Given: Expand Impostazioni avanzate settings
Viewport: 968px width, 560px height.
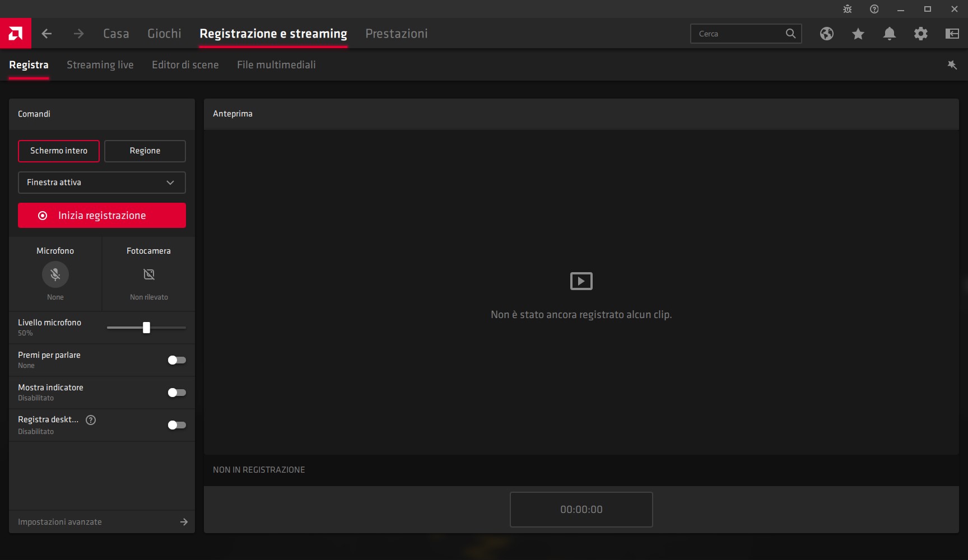Looking at the screenshot, I should coord(102,522).
